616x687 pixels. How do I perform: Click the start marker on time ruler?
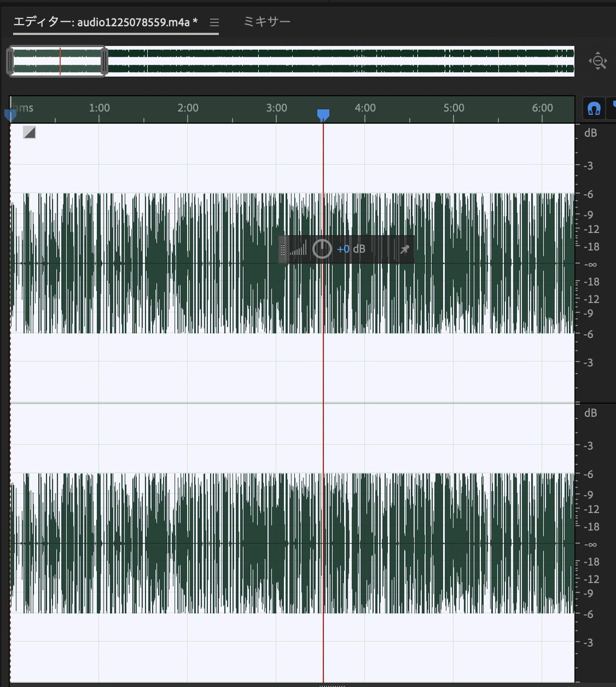(10, 115)
